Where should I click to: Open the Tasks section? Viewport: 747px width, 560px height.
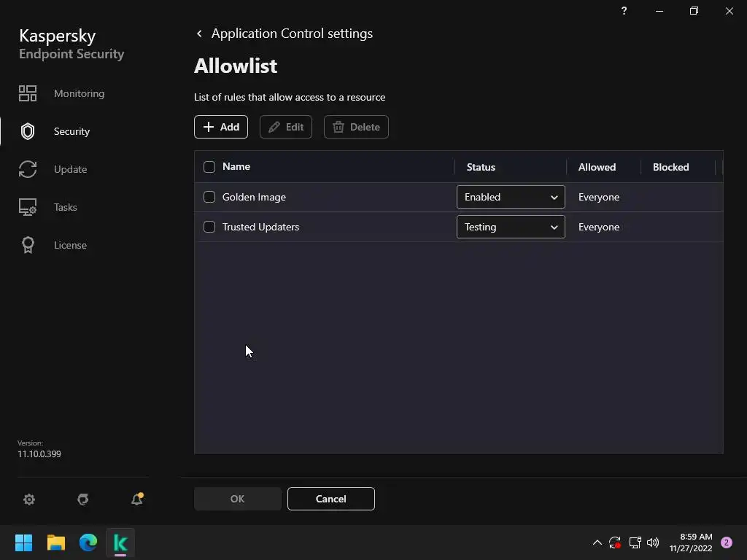click(x=65, y=207)
